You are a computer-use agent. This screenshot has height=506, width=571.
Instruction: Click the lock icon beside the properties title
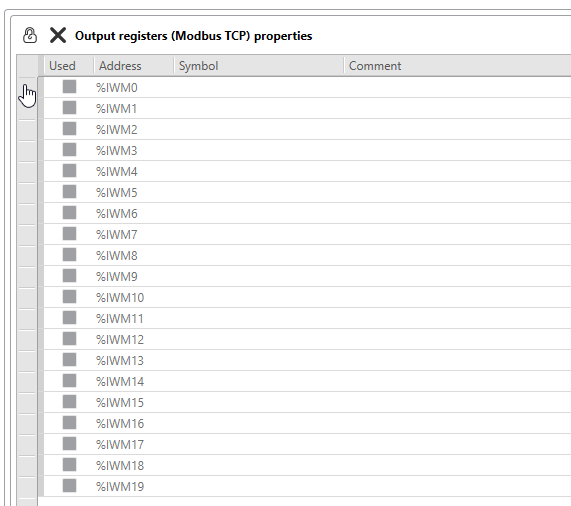30,36
